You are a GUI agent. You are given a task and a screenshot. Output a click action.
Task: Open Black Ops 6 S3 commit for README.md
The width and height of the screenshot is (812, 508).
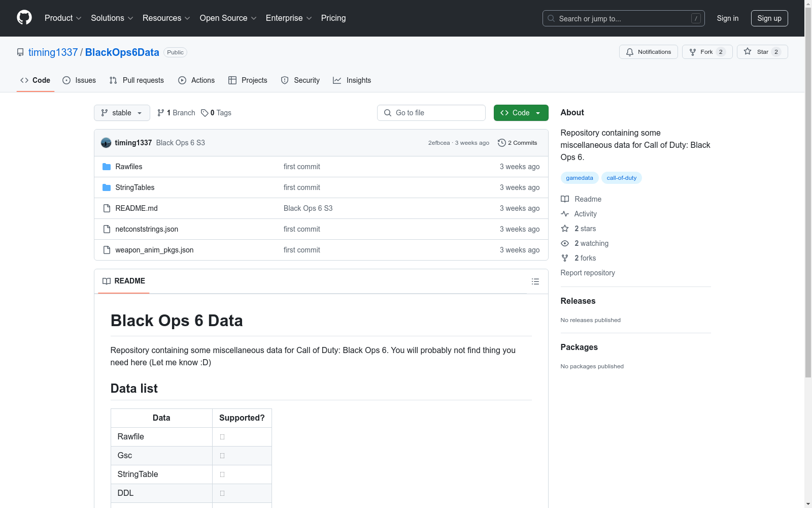(308, 208)
